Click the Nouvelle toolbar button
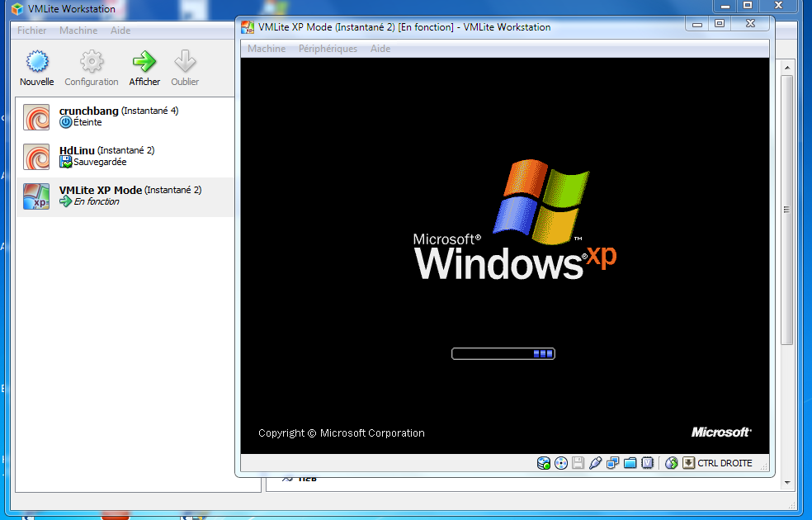The width and height of the screenshot is (812, 520). point(36,68)
